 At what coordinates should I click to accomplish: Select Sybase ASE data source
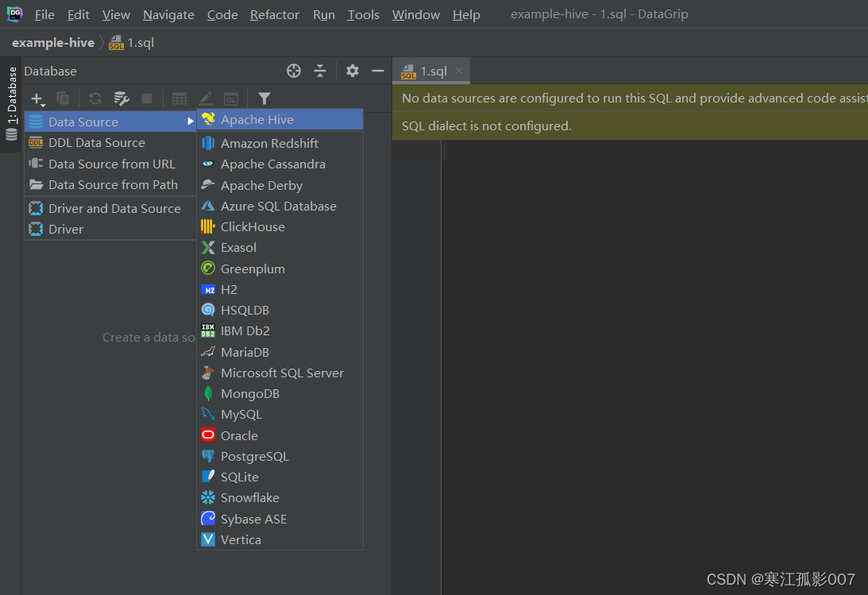pos(280,520)
